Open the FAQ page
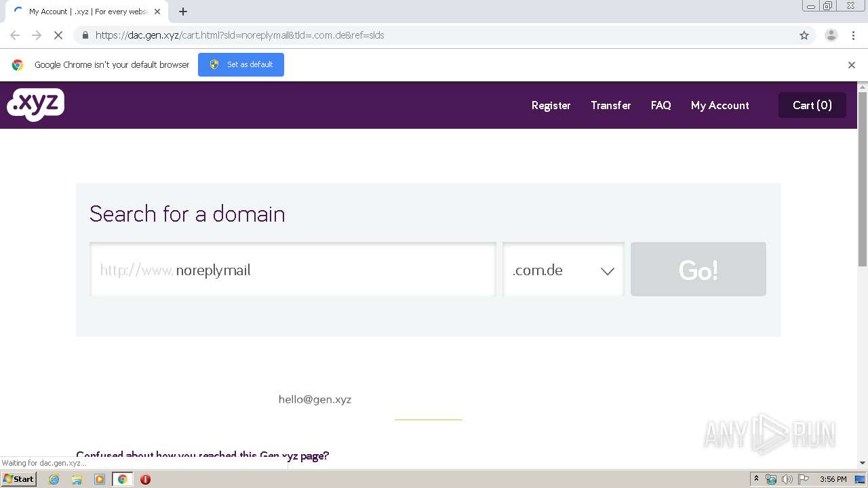Image resolution: width=868 pixels, height=488 pixels. (660, 105)
